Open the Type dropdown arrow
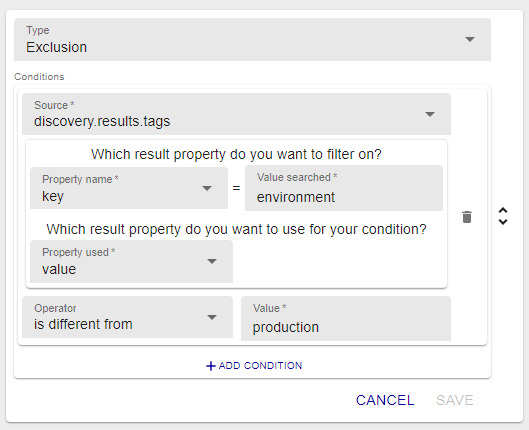Screen dimensions: 529x430 tap(470, 39)
